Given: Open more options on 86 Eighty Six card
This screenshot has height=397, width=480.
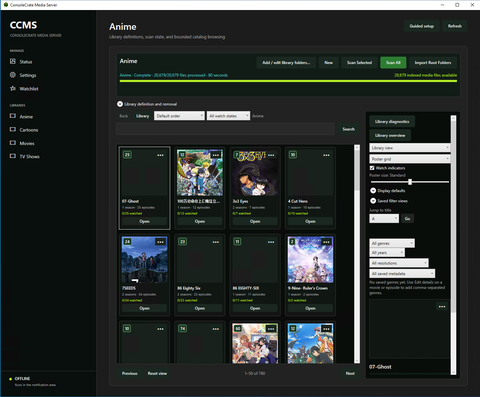Looking at the screenshot, I should 216,242.
